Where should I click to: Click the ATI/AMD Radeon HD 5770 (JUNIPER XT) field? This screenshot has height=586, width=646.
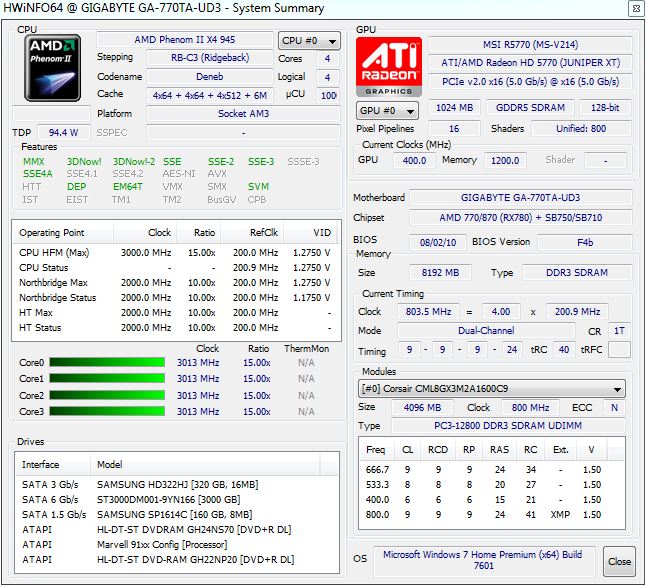click(530, 63)
